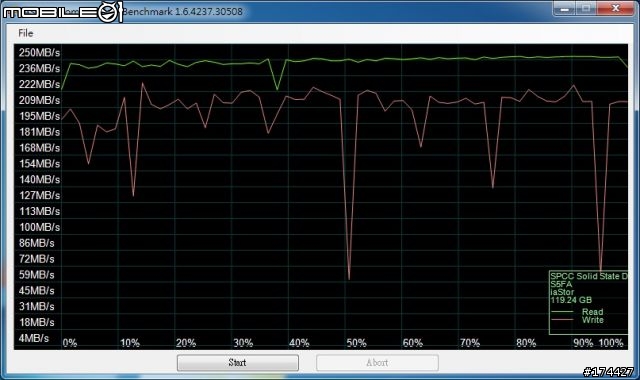Click the 154MB/s axis label
The width and height of the screenshot is (640, 380).
click(39, 163)
